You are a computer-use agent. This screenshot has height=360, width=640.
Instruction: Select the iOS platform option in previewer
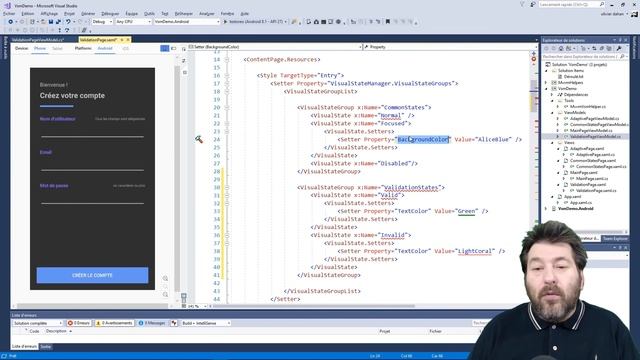(125, 48)
